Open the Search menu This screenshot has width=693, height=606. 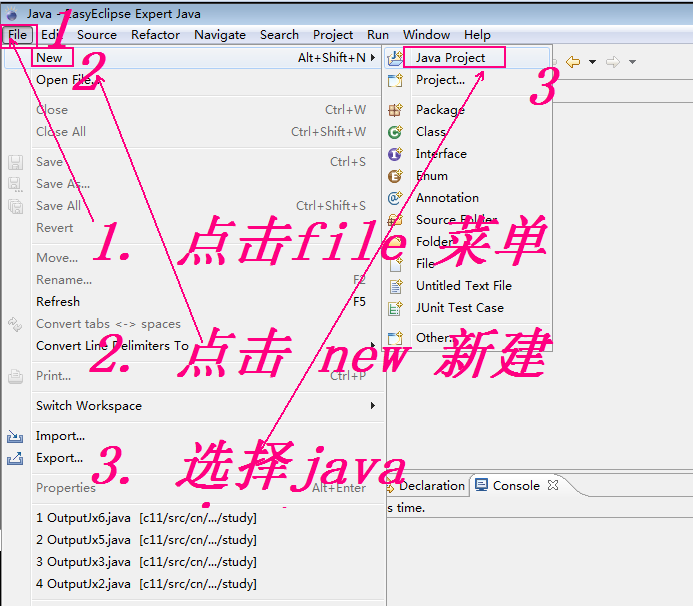tap(279, 35)
